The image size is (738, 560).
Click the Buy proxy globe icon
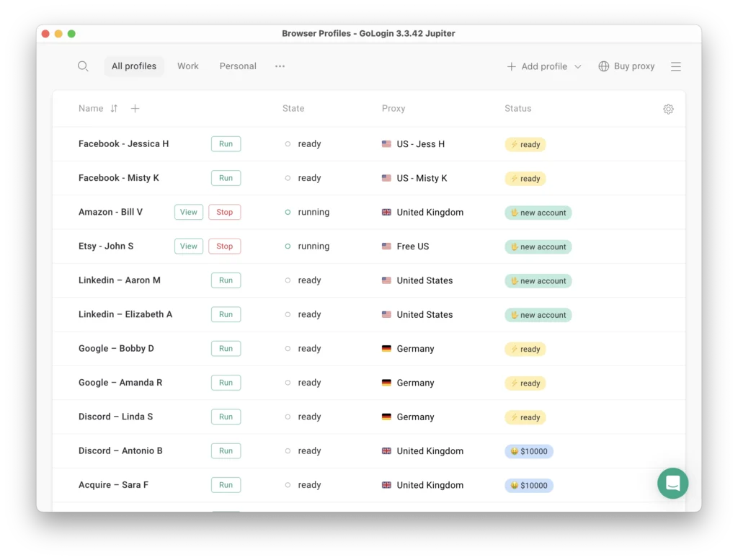tap(603, 66)
